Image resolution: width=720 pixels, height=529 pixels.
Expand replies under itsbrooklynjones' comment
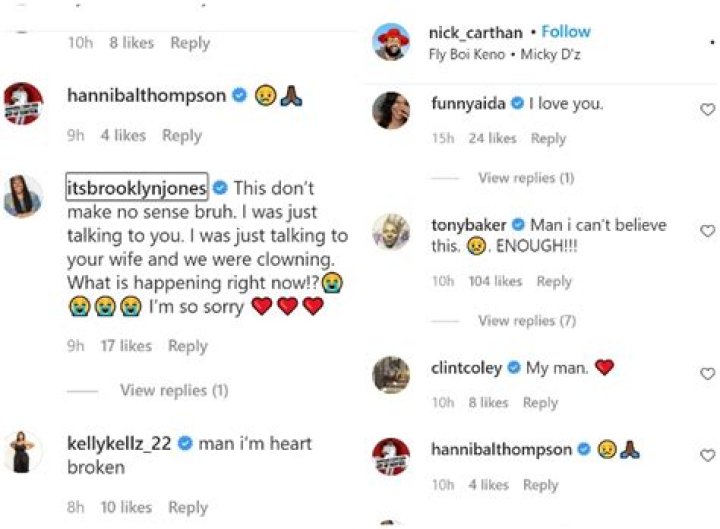click(x=174, y=390)
